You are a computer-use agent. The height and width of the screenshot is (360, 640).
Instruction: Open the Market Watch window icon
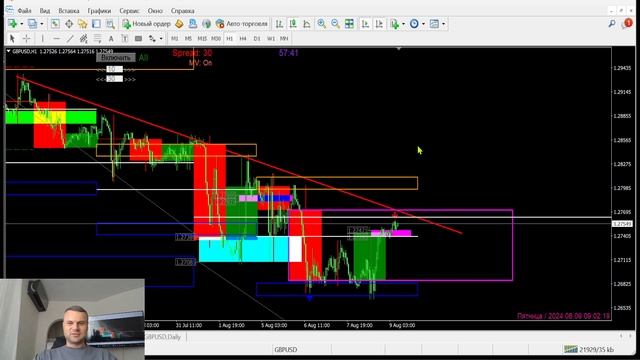[x=55, y=24]
